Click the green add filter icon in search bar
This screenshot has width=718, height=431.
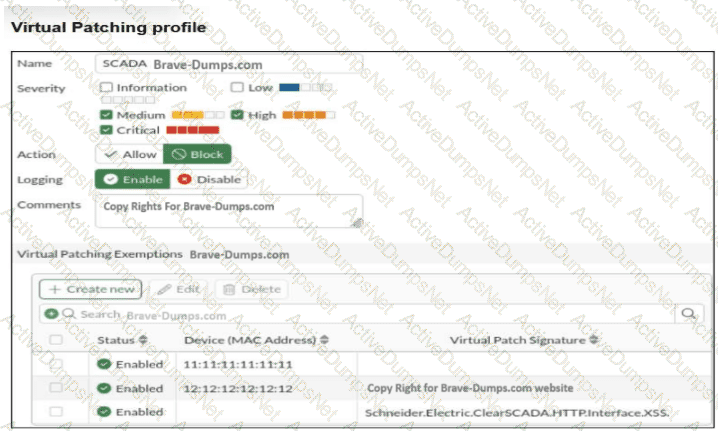point(51,314)
